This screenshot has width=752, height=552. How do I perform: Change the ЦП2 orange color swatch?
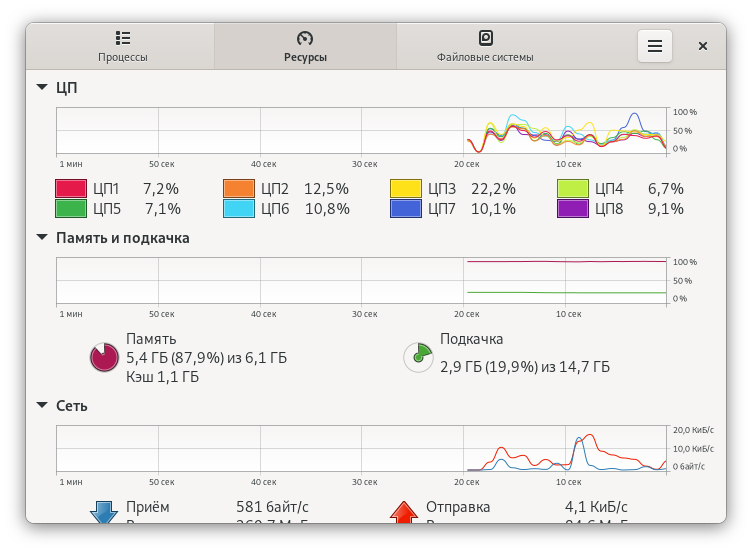(239, 188)
